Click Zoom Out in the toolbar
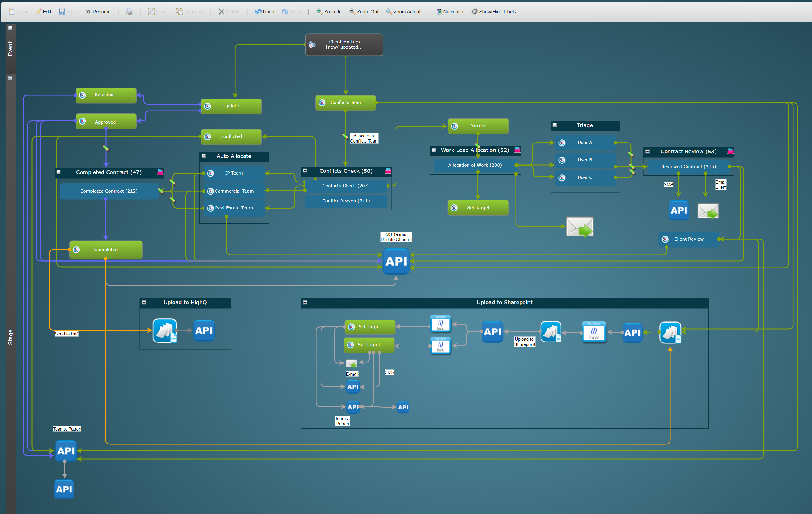 click(x=364, y=11)
